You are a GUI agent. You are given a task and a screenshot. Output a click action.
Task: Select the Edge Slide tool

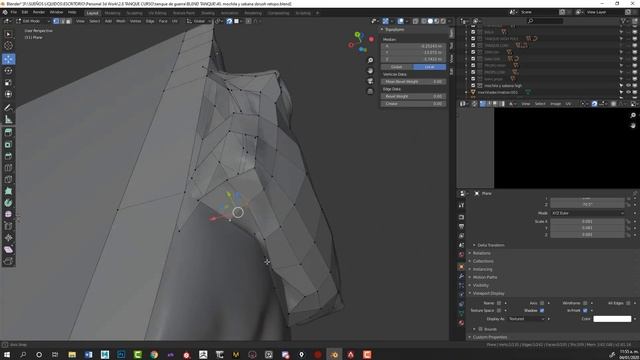(8, 226)
